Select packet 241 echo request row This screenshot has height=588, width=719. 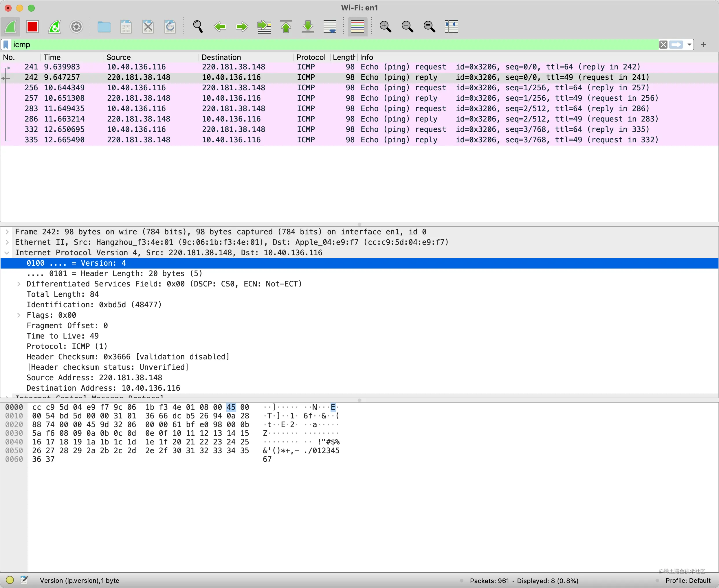pyautogui.click(x=359, y=67)
